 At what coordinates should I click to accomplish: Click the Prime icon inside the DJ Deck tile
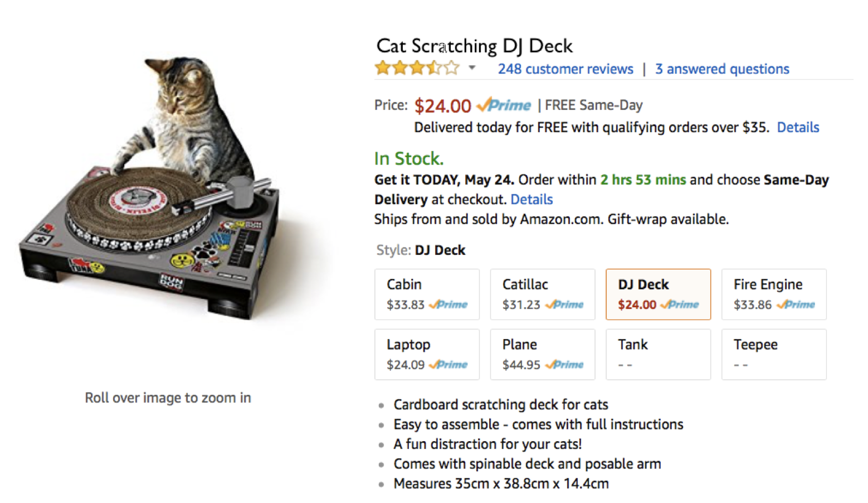(680, 304)
